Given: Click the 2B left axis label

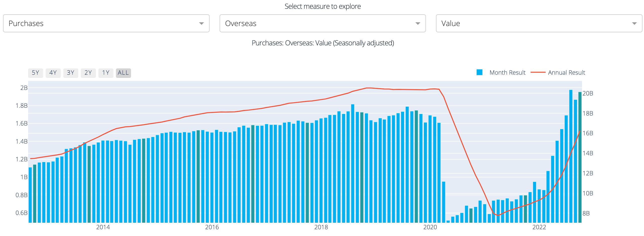Looking at the screenshot, I should click(x=24, y=88).
